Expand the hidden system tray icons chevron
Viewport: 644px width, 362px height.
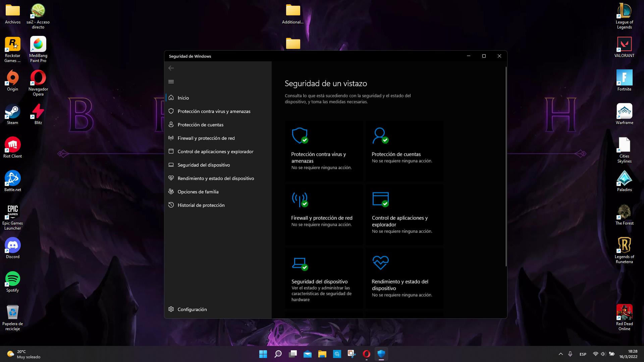pyautogui.click(x=560, y=354)
